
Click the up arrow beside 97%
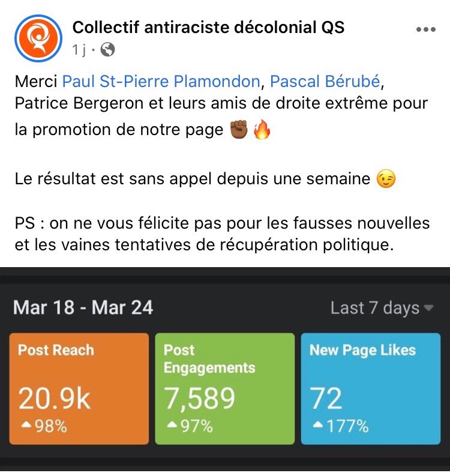point(172,425)
